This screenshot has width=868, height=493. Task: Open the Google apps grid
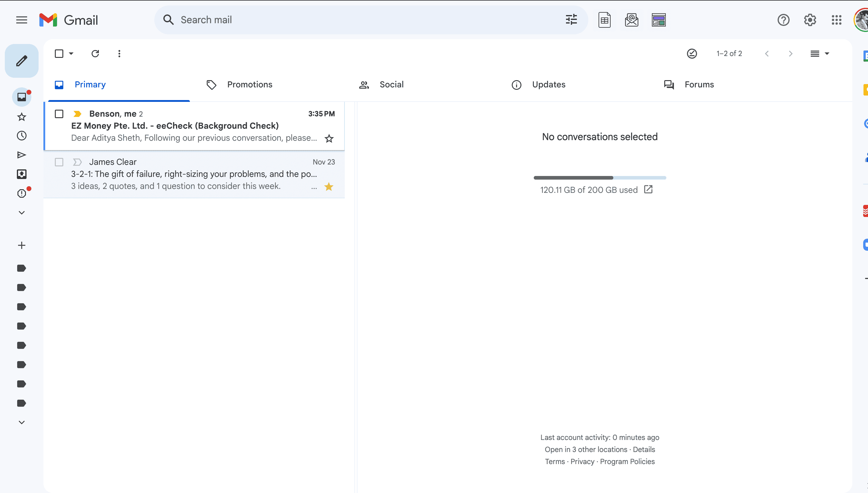coord(837,20)
